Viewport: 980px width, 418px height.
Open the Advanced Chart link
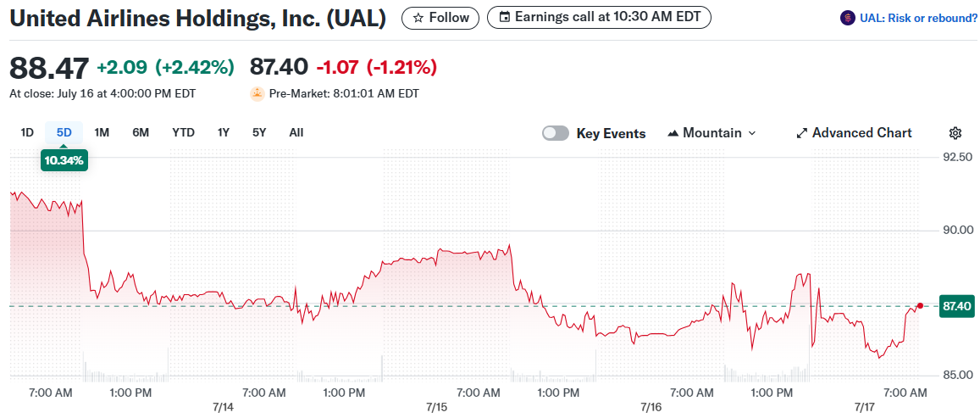861,133
